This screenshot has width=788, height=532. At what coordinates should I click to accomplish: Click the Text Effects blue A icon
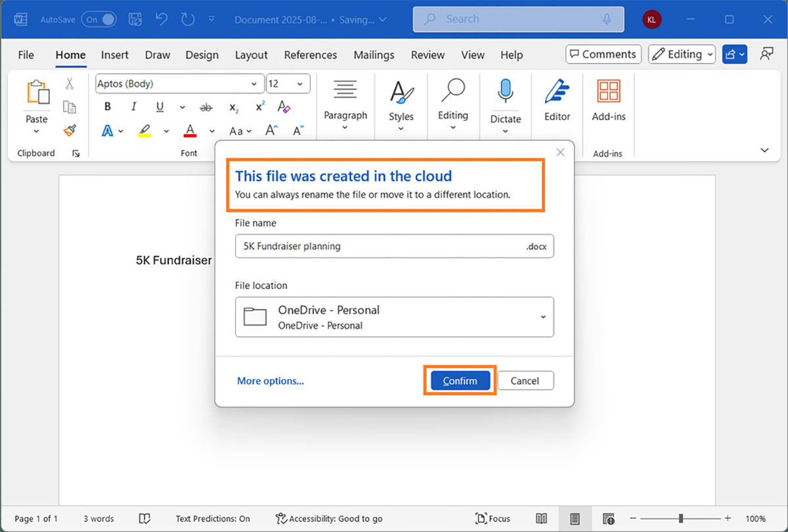pos(108,131)
